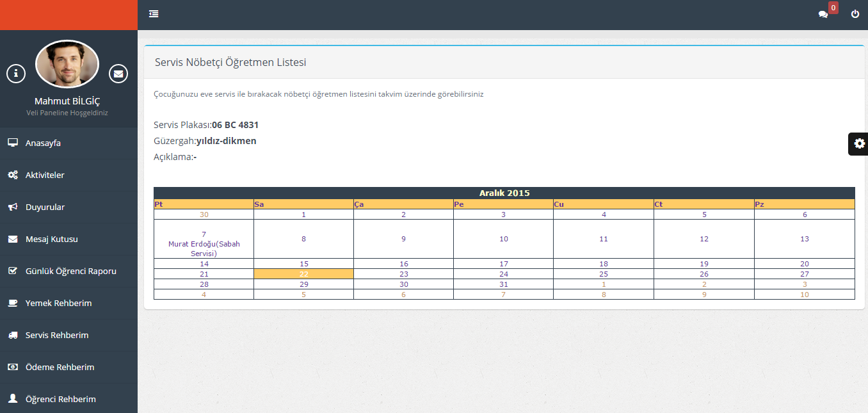Click the profile photo thumbnail
868x413 pixels.
point(67,64)
